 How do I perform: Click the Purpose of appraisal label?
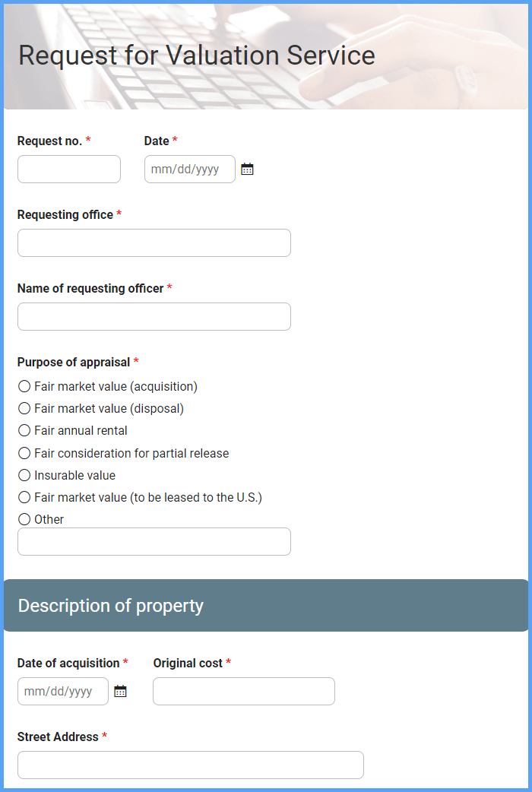(x=74, y=362)
